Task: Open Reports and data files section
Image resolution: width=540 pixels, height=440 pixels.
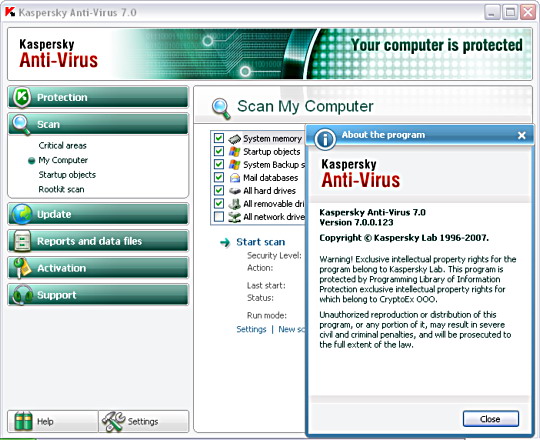Action: click(98, 241)
